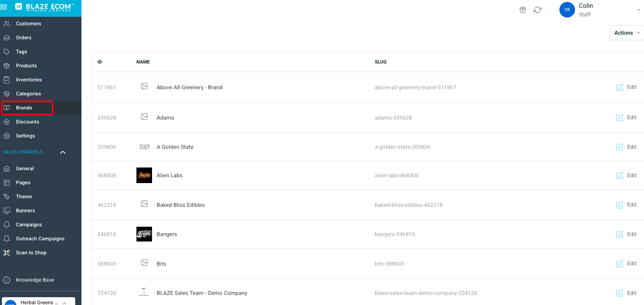The width and height of the screenshot is (644, 305).
Task: Click the Scan to Shop QR icon
Action: (7, 253)
